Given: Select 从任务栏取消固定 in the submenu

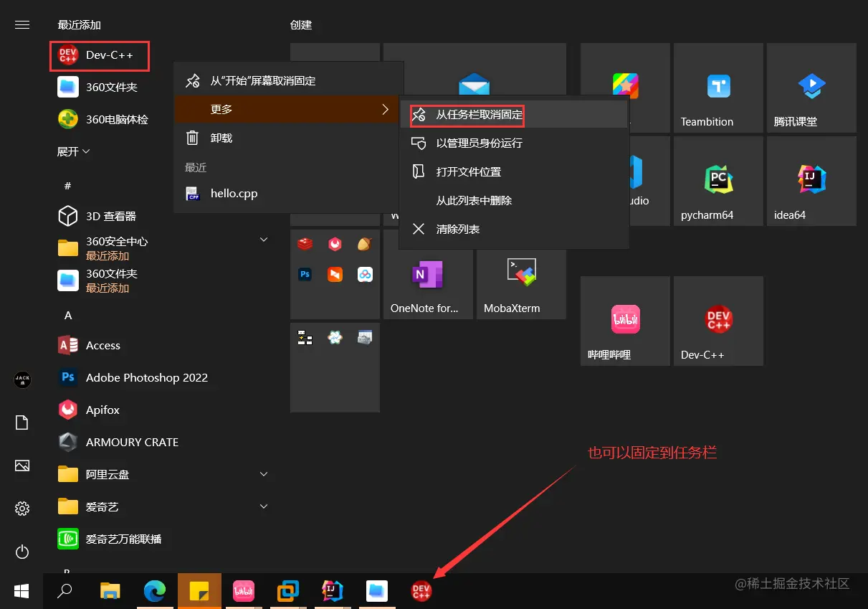Looking at the screenshot, I should click(x=514, y=115).
